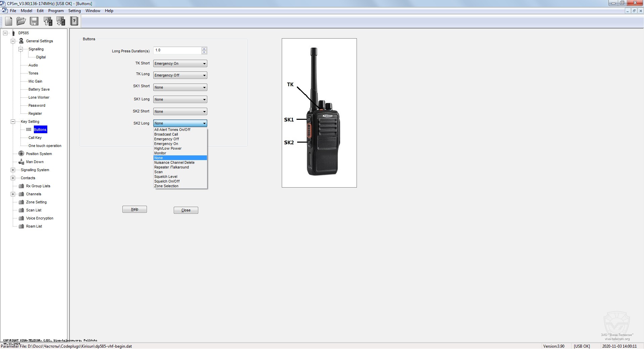Image resolution: width=644 pixels, height=349 pixels.
Task: Select the Man Down tree item
Action: [x=35, y=162]
